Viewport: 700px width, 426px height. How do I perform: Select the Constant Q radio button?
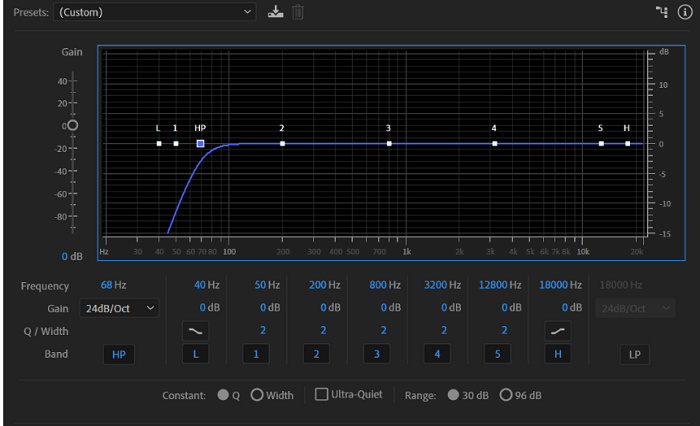tap(223, 395)
